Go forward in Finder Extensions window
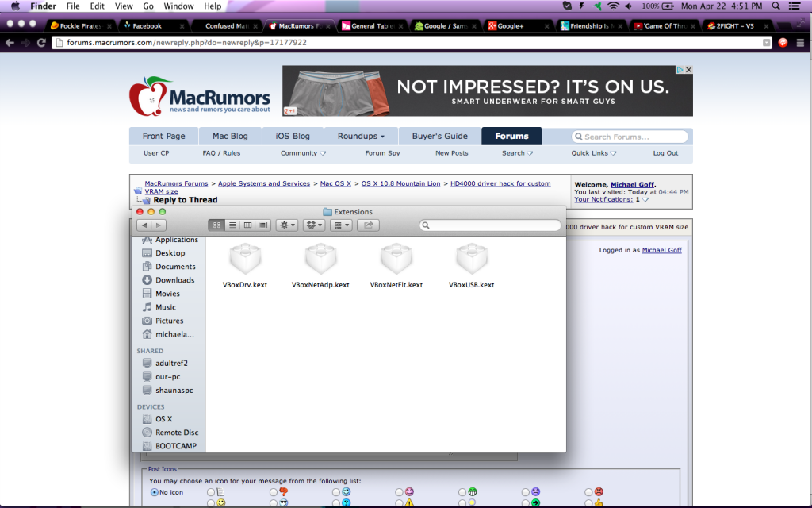Viewport: 812px width, 508px height. tap(159, 225)
